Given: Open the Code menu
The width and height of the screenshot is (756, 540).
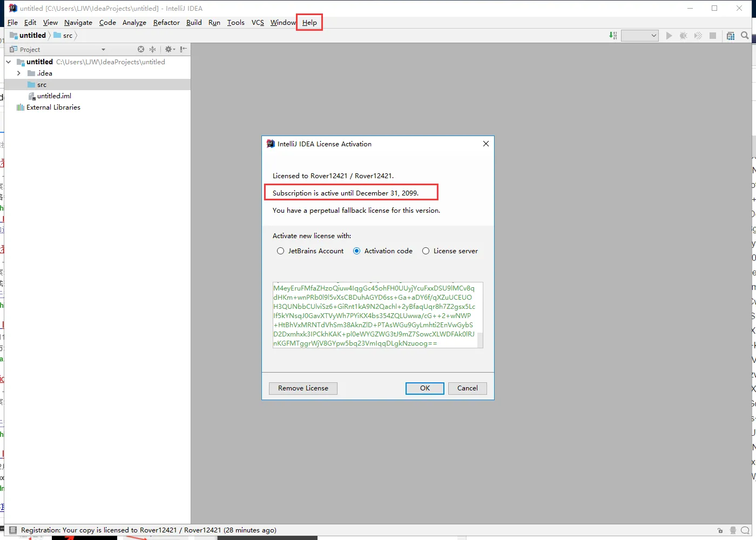Looking at the screenshot, I should click(x=107, y=23).
